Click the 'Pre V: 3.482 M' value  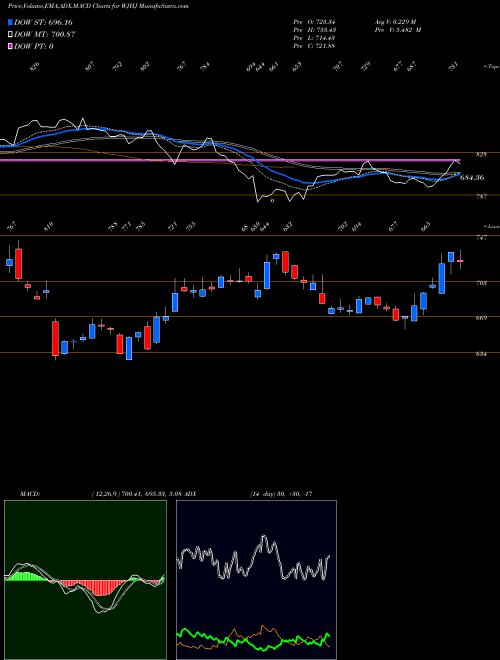397,30
